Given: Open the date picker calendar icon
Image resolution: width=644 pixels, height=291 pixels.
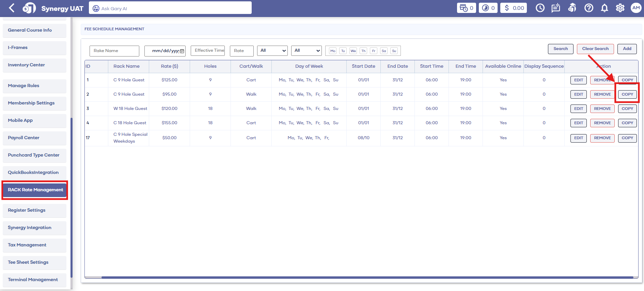Looking at the screenshot, I should tap(182, 51).
